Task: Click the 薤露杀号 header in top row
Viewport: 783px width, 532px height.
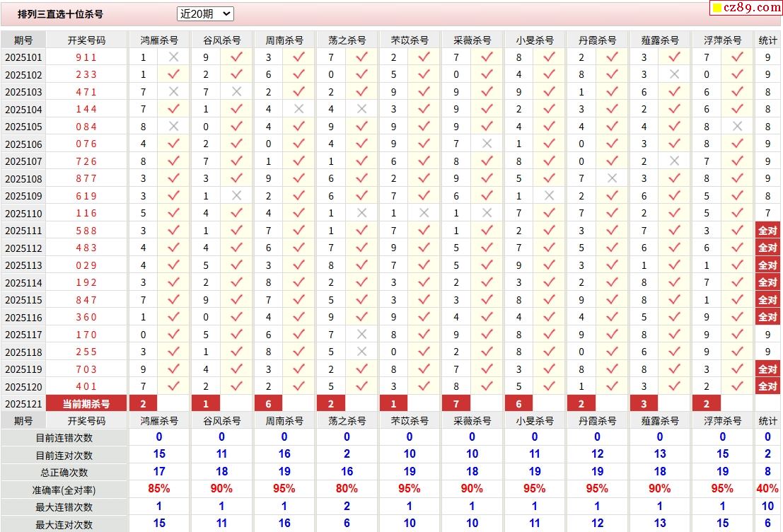Action: 660,40
